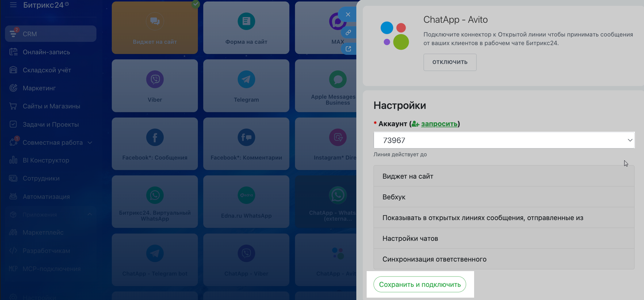Click the hamburger menu icon near the Bitrix24 logo
This screenshot has width=644, height=300.
click(13, 5)
